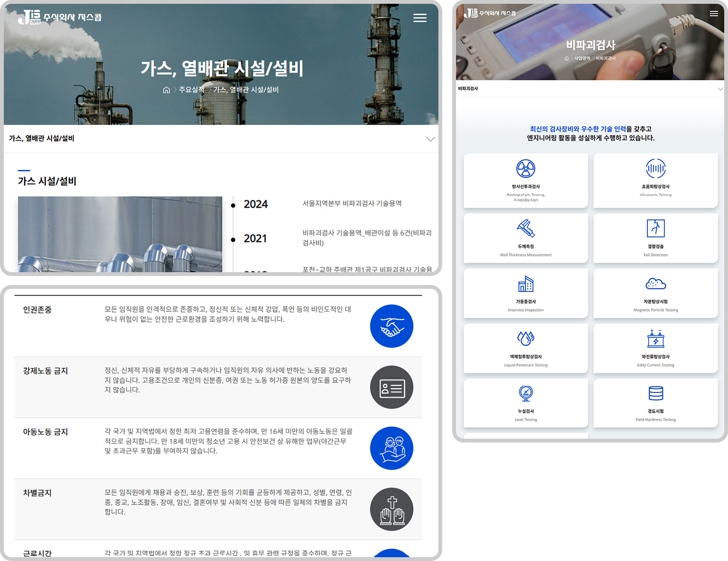This screenshot has height=561, width=728.
Task: Open the Leak Testing card
Action: tap(526, 403)
